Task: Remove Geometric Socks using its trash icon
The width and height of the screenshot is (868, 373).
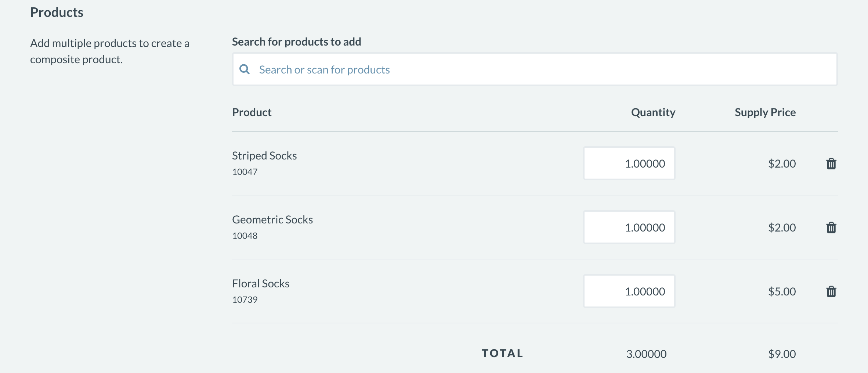Action: click(831, 227)
